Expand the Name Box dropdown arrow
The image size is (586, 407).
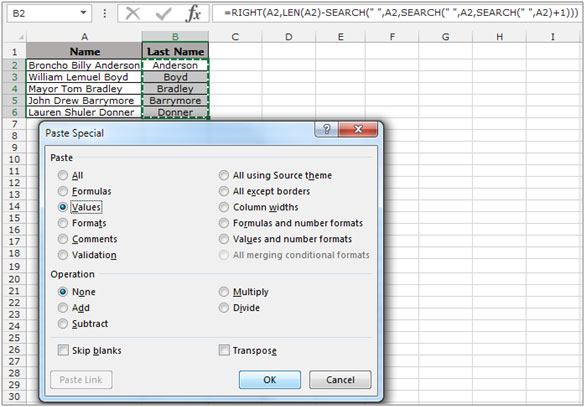click(83, 13)
